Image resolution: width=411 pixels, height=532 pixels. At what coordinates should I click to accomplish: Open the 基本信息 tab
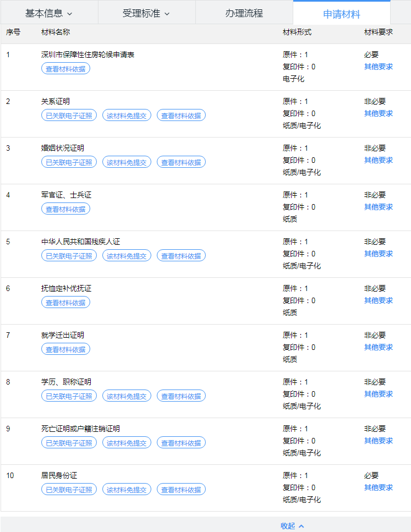[x=49, y=14]
